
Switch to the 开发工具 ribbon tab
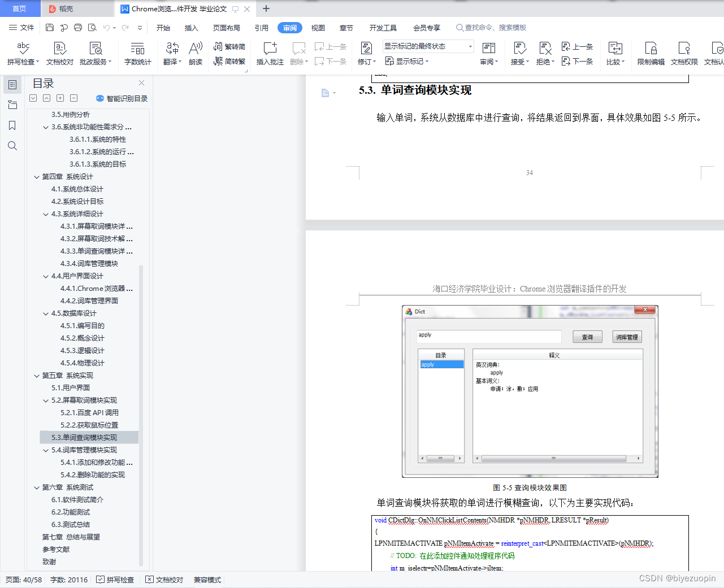(383, 28)
